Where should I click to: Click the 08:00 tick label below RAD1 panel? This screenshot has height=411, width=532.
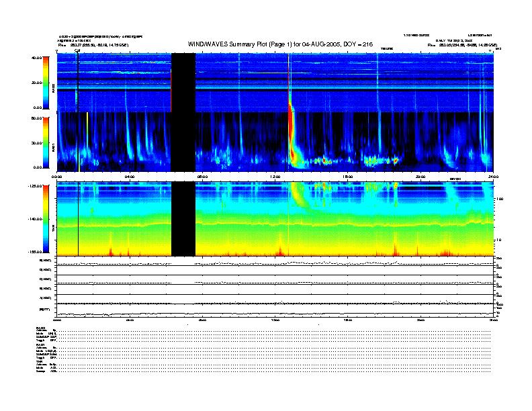(202, 177)
